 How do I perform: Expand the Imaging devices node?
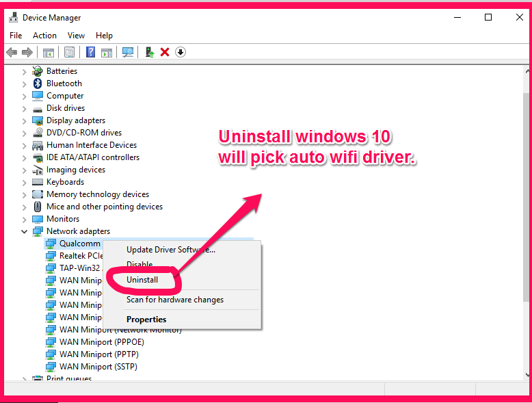[24, 170]
